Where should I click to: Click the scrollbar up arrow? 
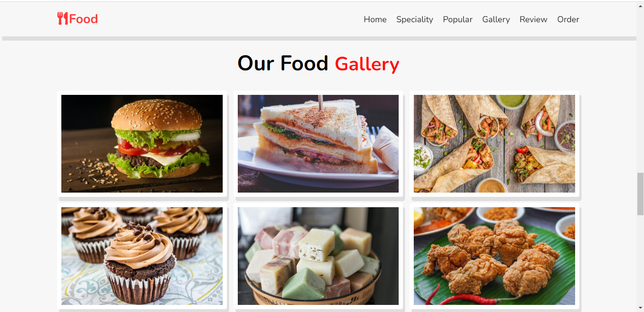640,5
